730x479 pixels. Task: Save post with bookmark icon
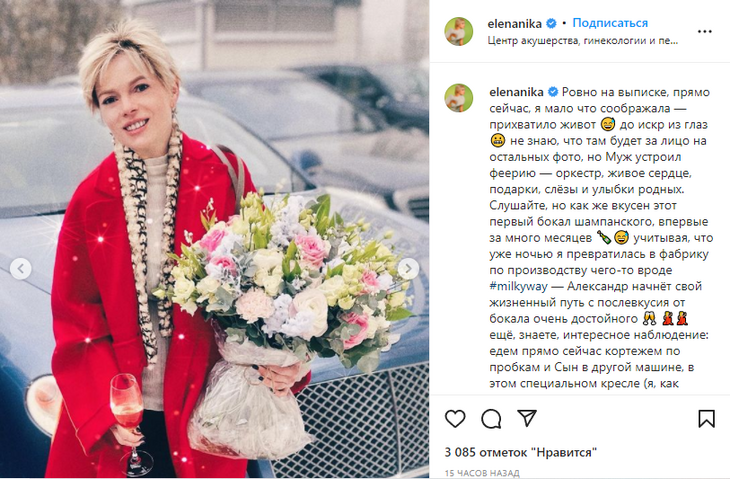pyautogui.click(x=706, y=418)
